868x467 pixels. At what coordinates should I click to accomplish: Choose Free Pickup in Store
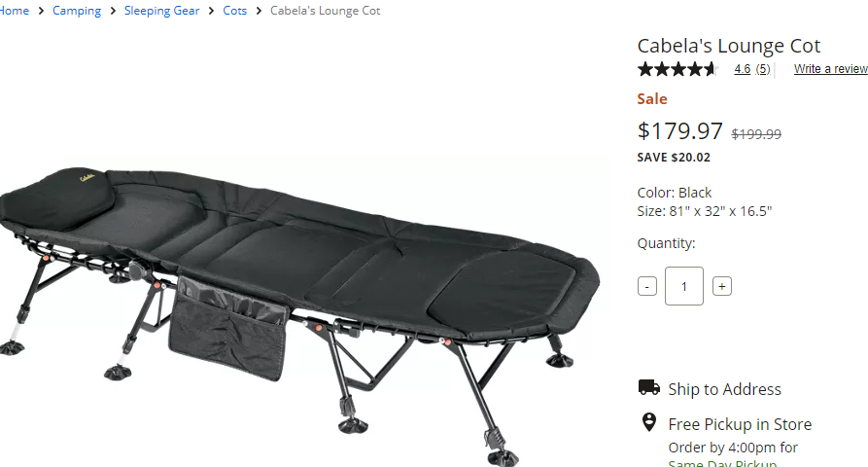coord(740,424)
